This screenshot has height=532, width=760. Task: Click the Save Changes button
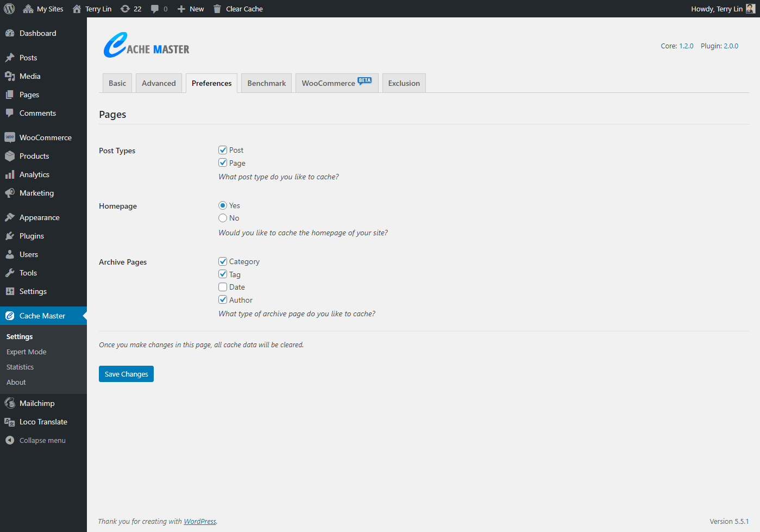click(x=126, y=374)
